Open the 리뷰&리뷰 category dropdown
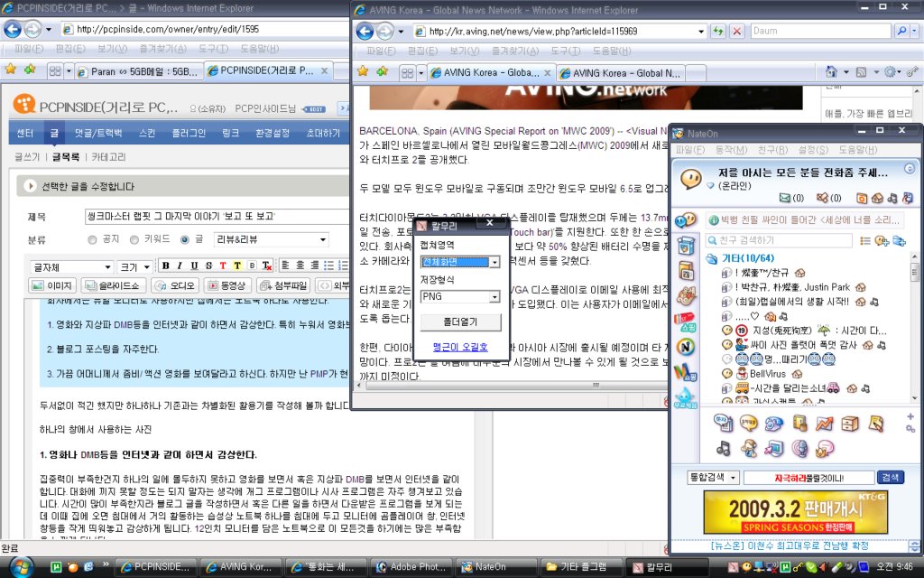Screen dimensions: 924x578 pyautogui.click(x=271, y=239)
